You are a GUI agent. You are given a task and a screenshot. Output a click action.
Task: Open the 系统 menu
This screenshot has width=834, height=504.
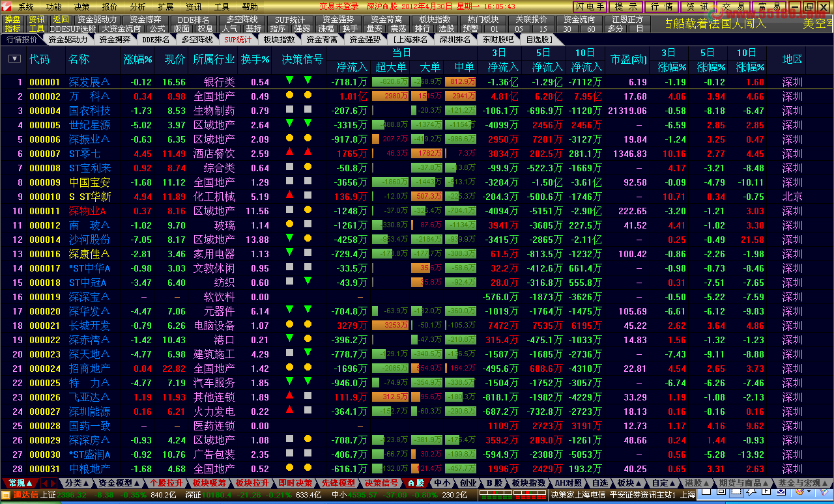click(x=27, y=7)
